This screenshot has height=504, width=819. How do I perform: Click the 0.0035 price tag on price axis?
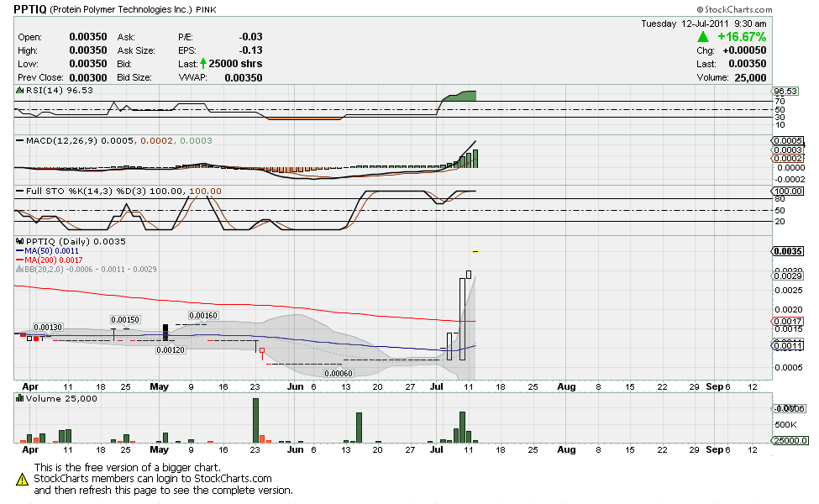(x=788, y=251)
